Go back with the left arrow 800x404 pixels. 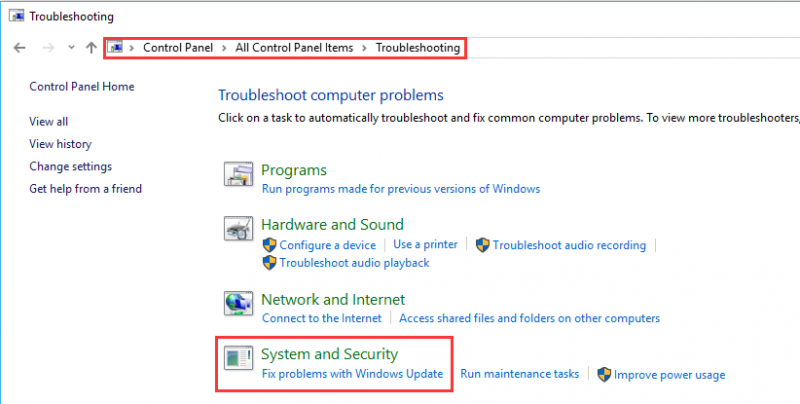click(19, 48)
